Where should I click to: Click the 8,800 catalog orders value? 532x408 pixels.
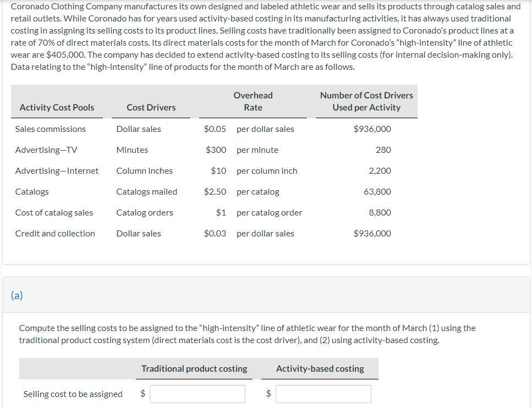[x=380, y=213]
